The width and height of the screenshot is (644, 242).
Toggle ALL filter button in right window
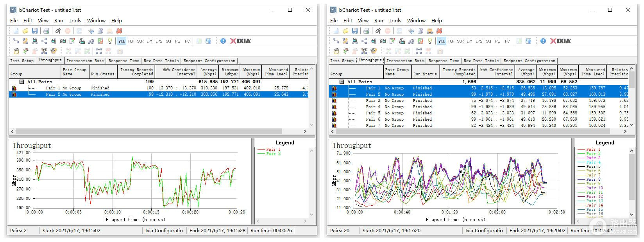point(442,41)
